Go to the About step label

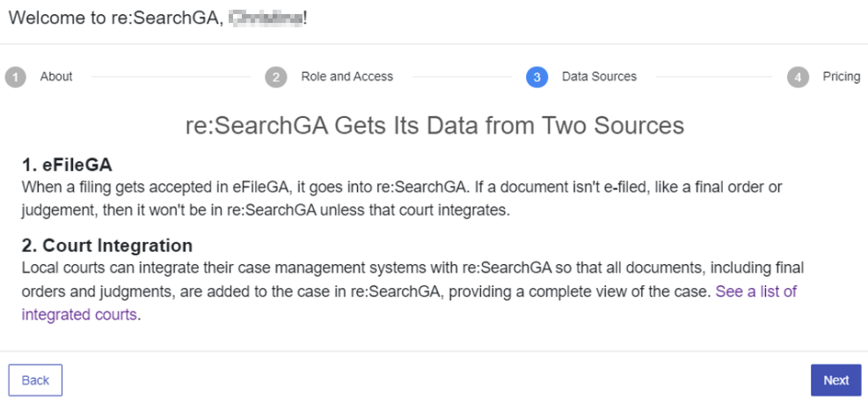[56, 77]
